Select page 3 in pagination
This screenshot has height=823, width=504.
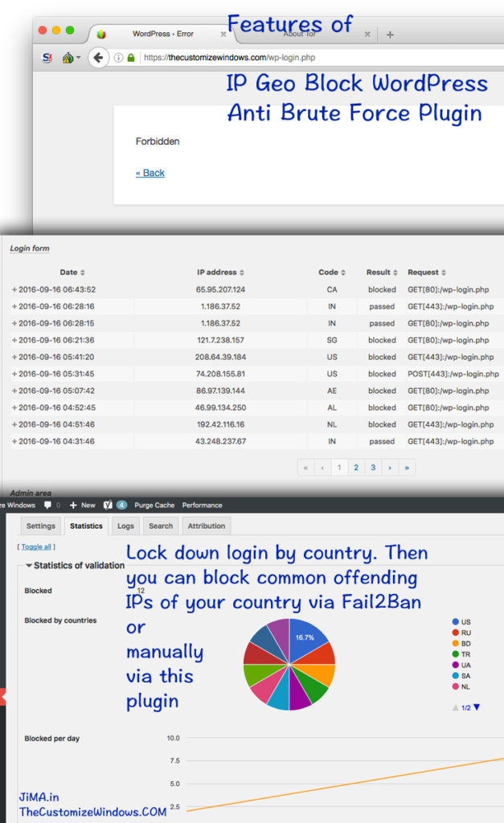click(373, 467)
